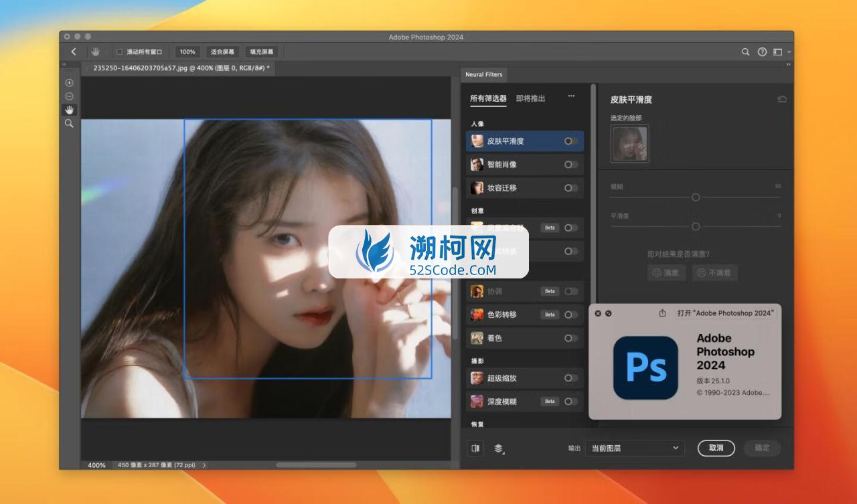The width and height of the screenshot is (857, 504).
Task: Toggle the 超级缩放 filter switch
Action: [570, 378]
